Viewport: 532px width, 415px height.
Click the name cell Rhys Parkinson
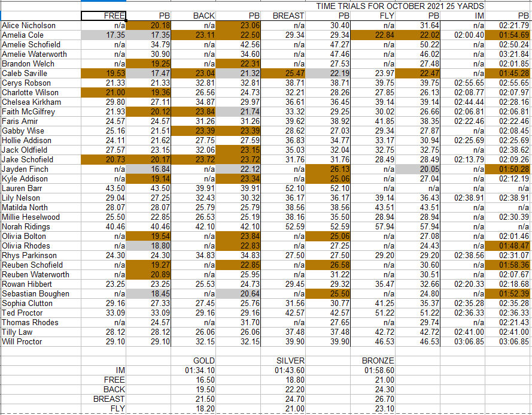click(41, 255)
